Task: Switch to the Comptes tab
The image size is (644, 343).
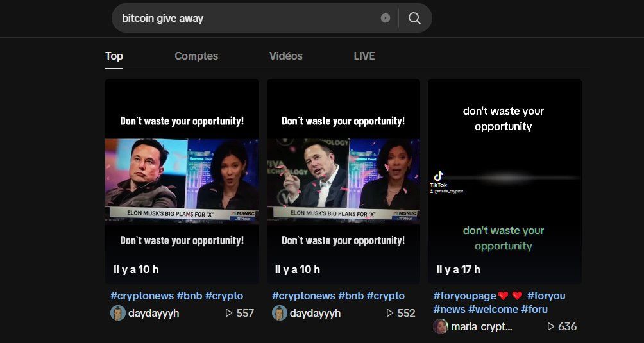Action: (x=196, y=56)
